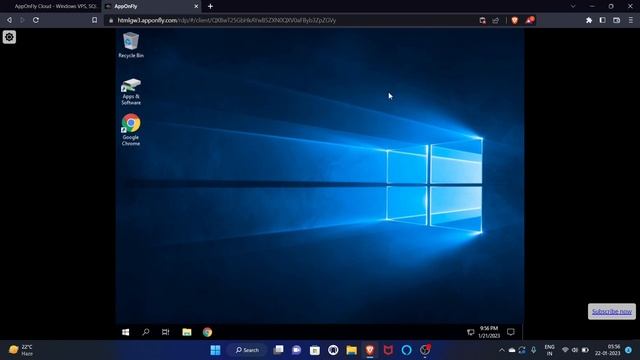The width and height of the screenshot is (640, 360).
Task: Open the AppOnFly settings gear icon
Action: 9,37
